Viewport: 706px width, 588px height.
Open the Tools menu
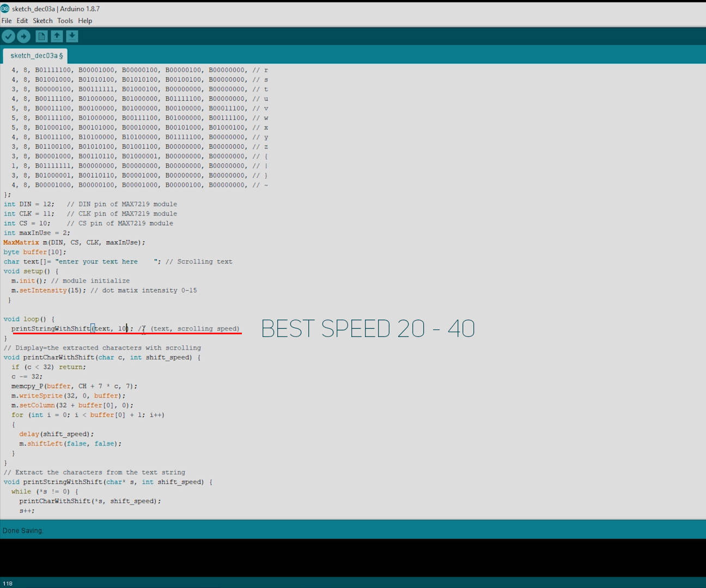point(65,21)
